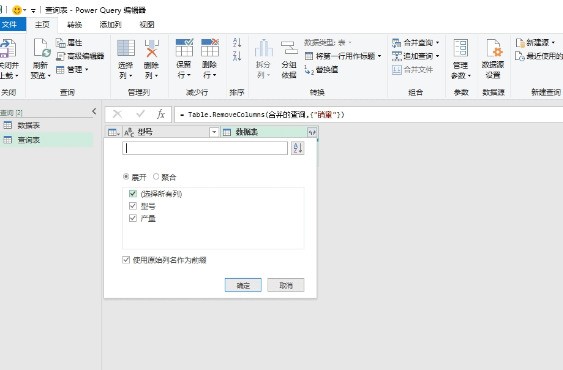Image resolution: width=563 pixels, height=370 pixels.
Task: Click the 分组依据 (Group By) icon
Action: pyautogui.click(x=289, y=48)
